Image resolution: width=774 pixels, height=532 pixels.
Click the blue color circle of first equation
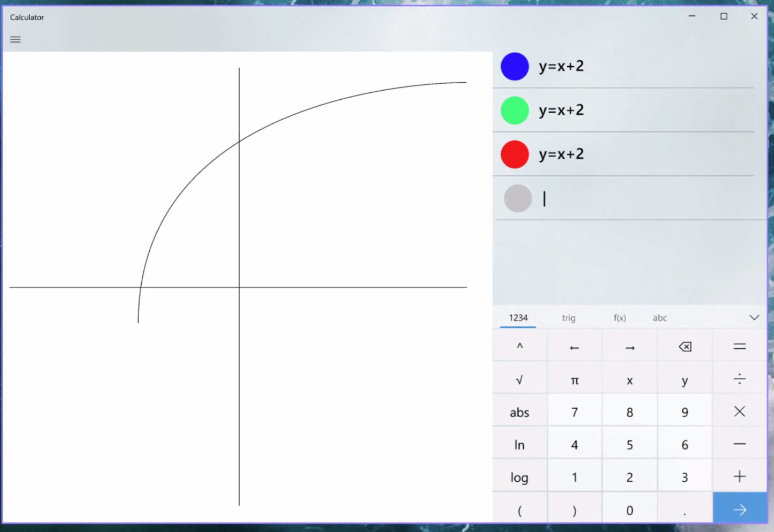click(515, 66)
